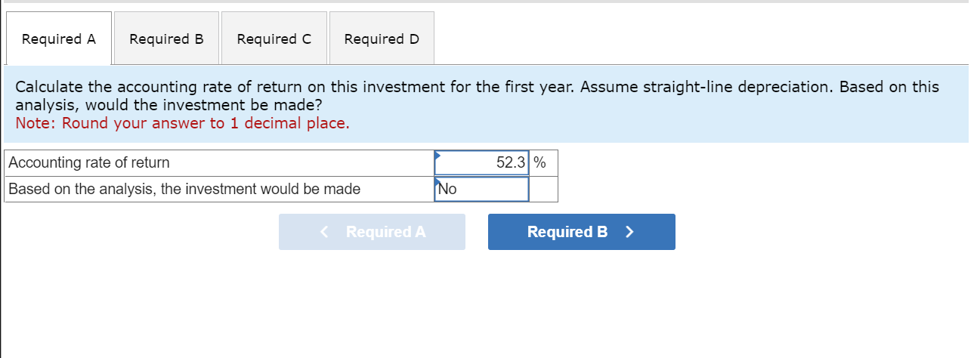Go to the Required D tab
Screen dimensions: 980x358
[x=382, y=39]
